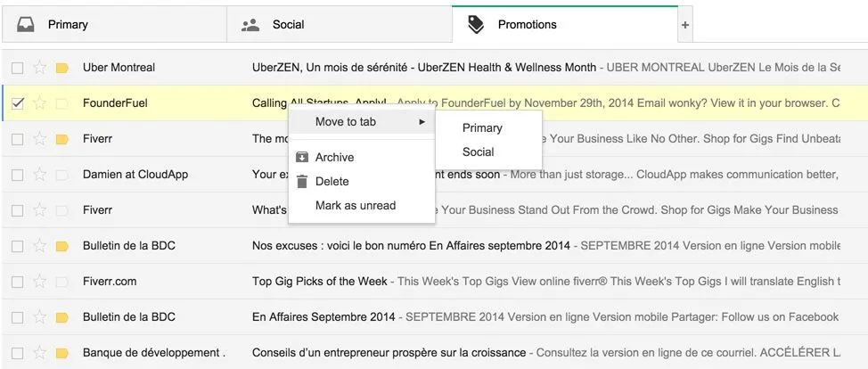Uncheck the FounderFuel email checkbox
This screenshot has width=868, height=369.
(17, 103)
